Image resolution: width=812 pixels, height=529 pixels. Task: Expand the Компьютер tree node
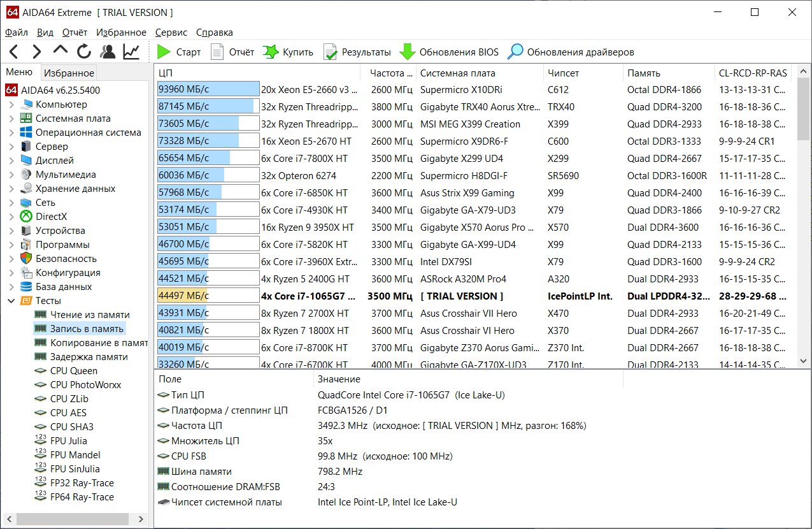click(11, 105)
